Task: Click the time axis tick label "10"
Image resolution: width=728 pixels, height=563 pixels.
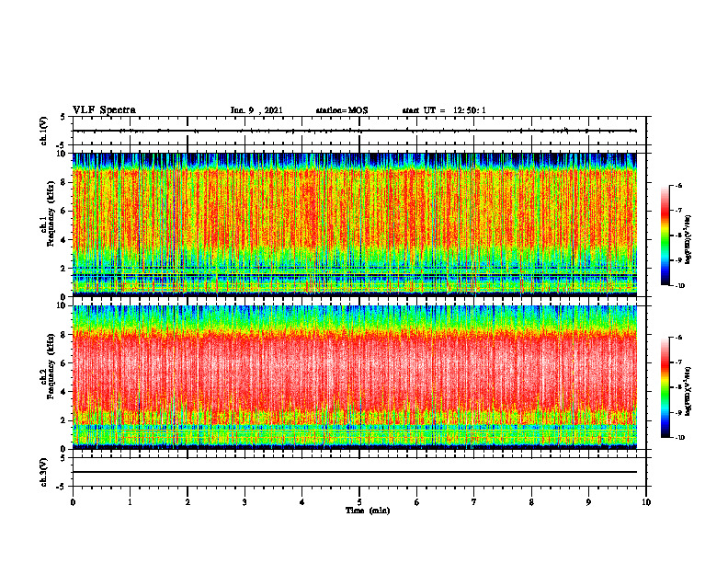Action: [x=646, y=502]
